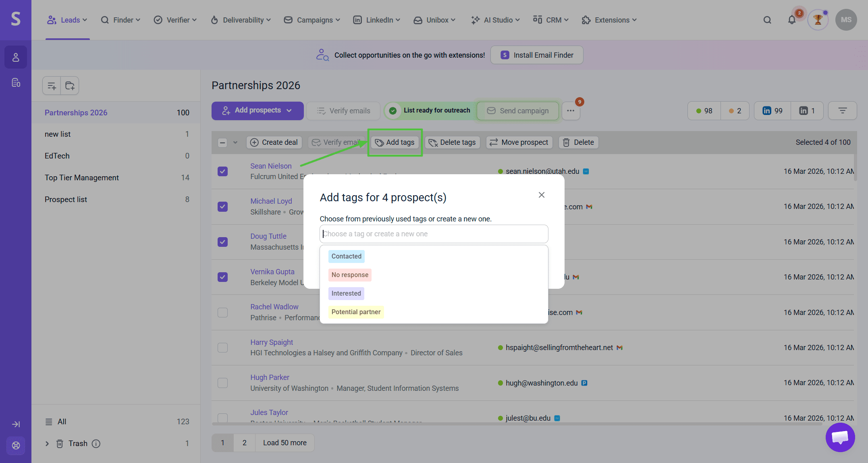868x463 pixels.
Task: Click the add new list icon
Action: coord(52,86)
